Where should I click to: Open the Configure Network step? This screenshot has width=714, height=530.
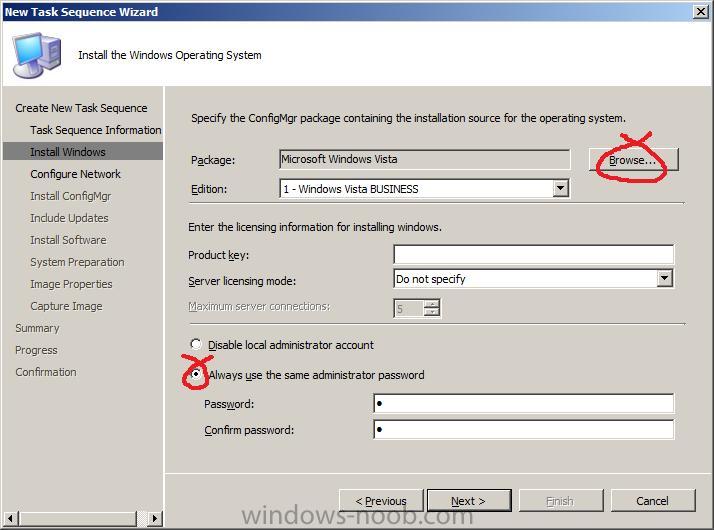[x=76, y=174]
